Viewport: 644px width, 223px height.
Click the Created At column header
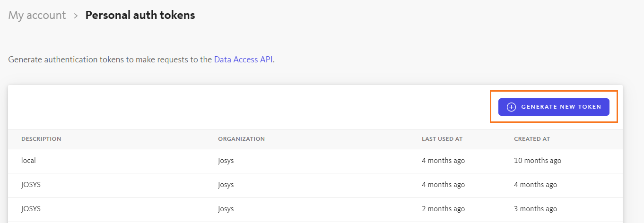pyautogui.click(x=532, y=139)
